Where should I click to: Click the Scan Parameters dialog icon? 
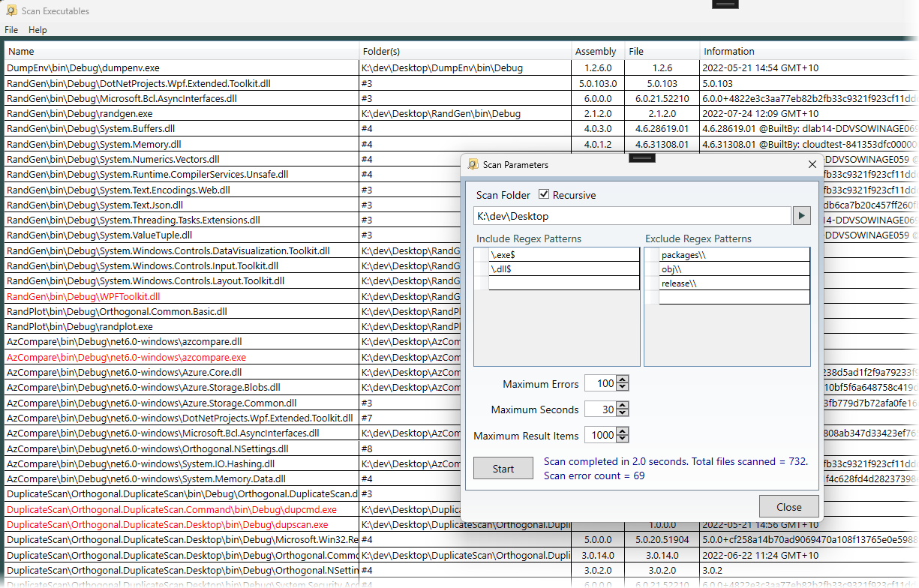click(473, 164)
